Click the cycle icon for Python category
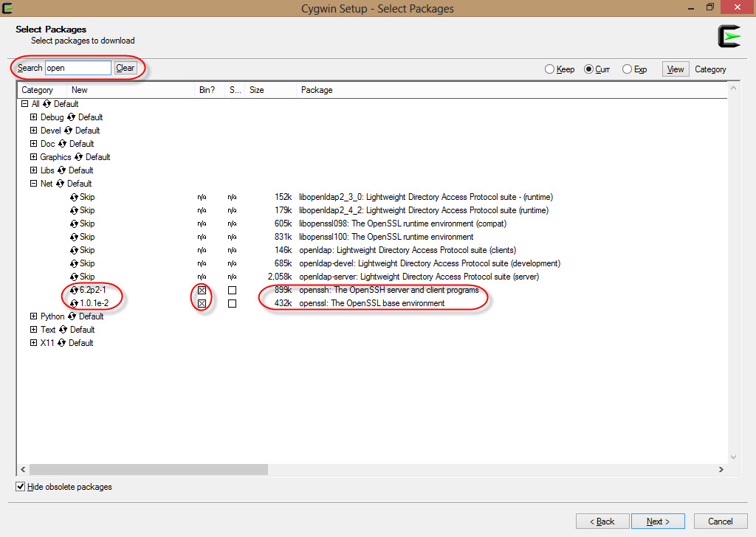756x537 pixels. (72, 316)
